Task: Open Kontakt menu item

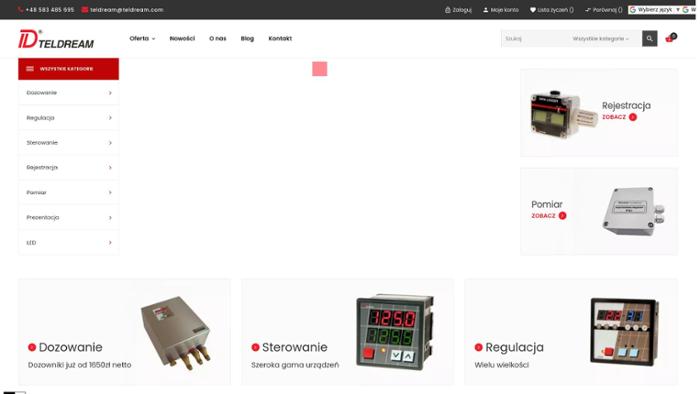Action: (x=280, y=38)
